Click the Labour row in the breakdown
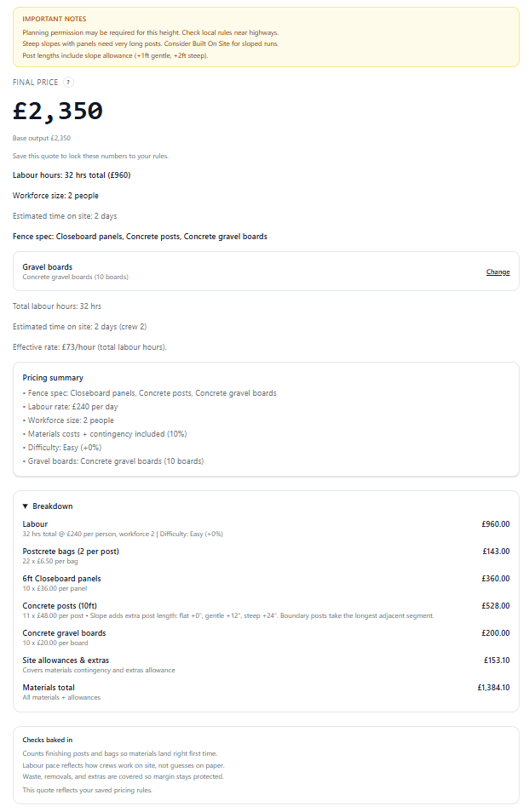529x812 pixels. tap(35, 524)
